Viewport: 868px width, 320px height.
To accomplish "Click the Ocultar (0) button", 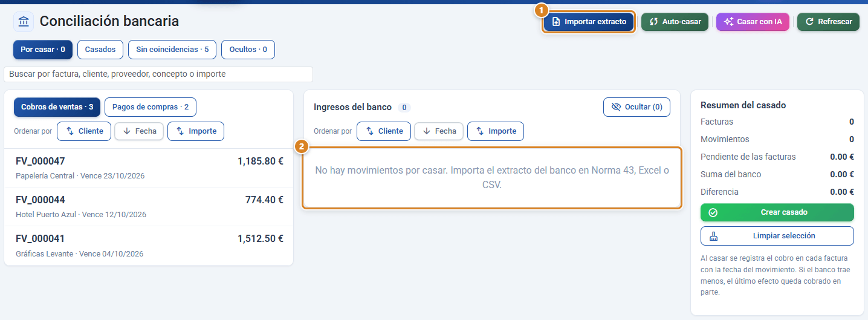I will click(x=636, y=107).
